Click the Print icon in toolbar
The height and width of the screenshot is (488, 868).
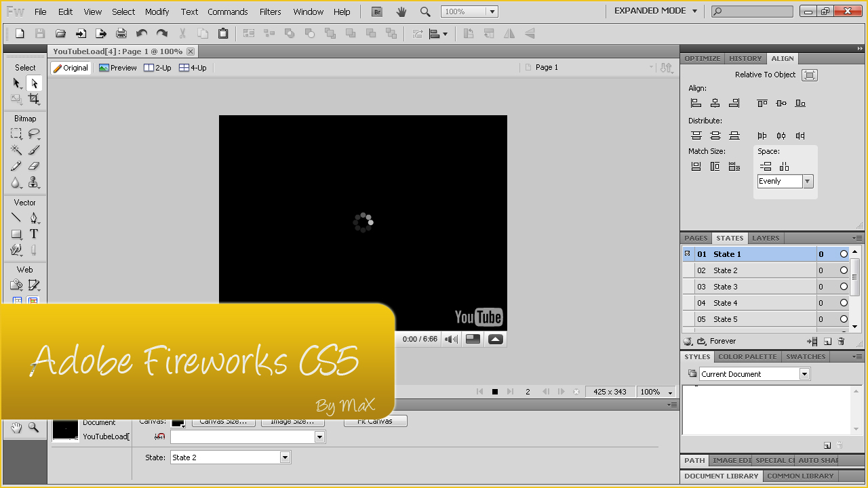click(x=121, y=33)
